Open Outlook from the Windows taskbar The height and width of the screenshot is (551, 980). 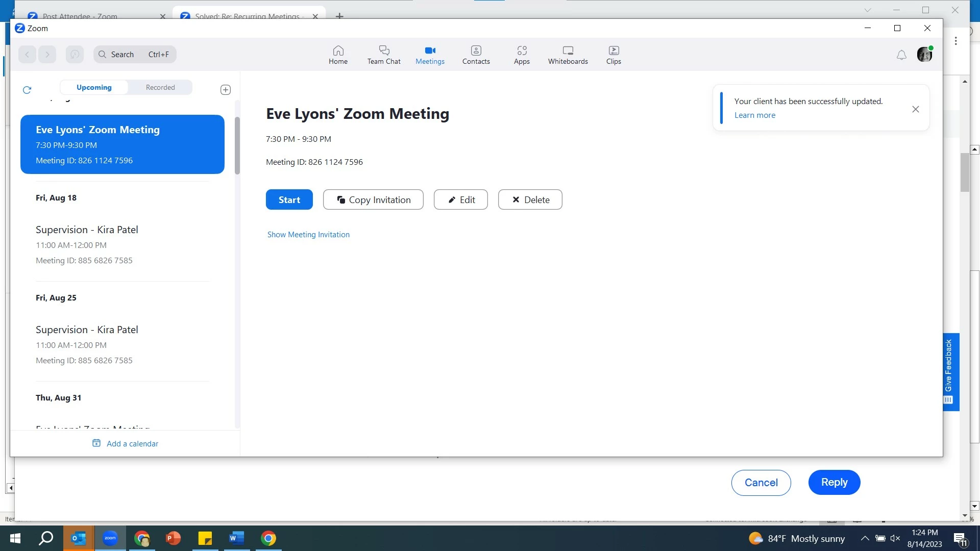pos(78,538)
